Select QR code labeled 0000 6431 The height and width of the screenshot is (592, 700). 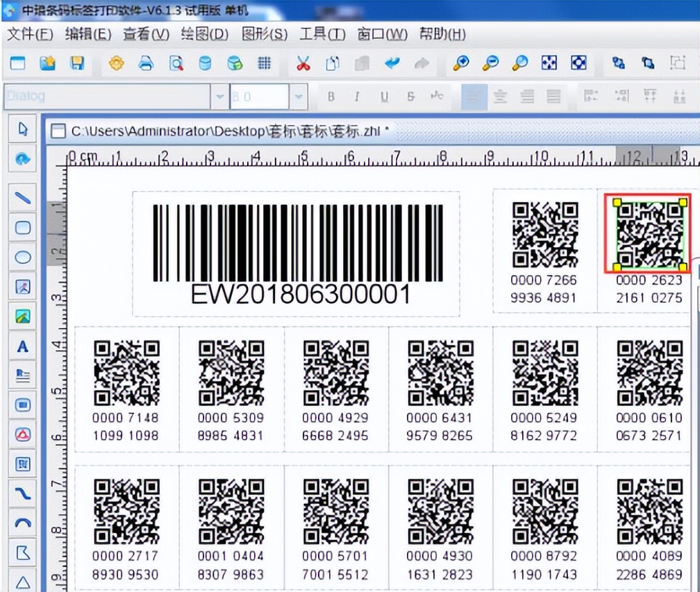click(440, 373)
